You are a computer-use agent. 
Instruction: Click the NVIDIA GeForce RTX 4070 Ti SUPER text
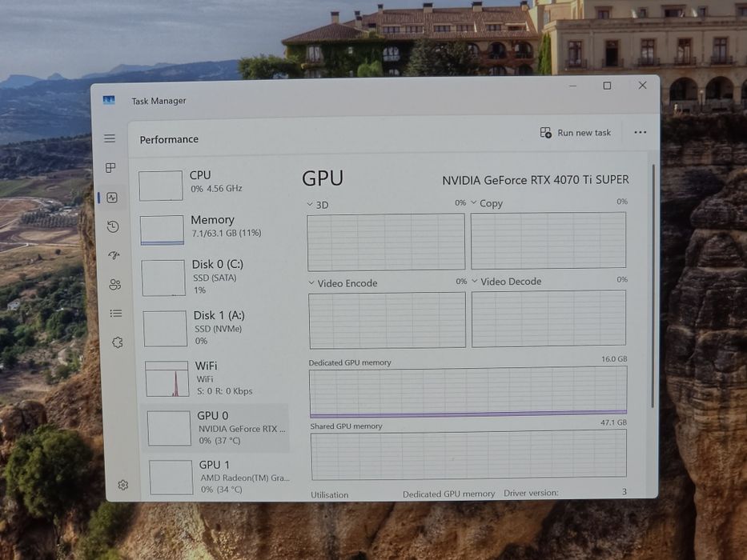[x=536, y=180]
